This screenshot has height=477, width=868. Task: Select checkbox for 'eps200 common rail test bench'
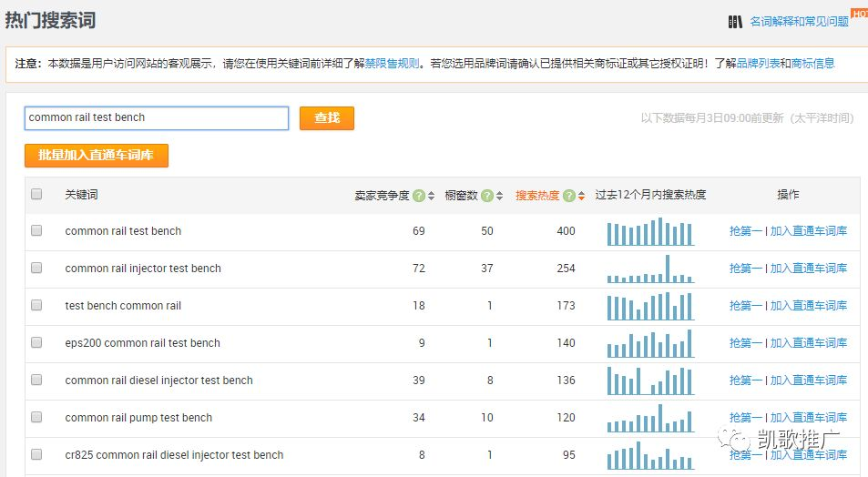click(36, 343)
